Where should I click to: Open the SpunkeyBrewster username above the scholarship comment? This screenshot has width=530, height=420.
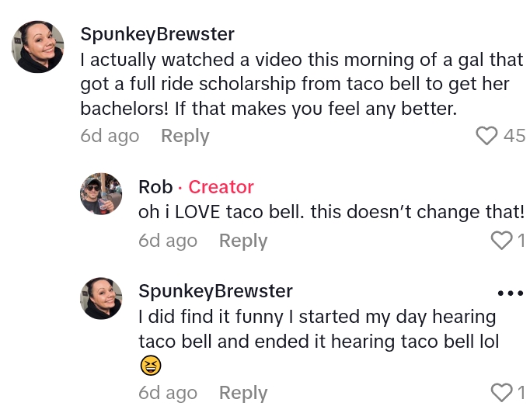(157, 35)
